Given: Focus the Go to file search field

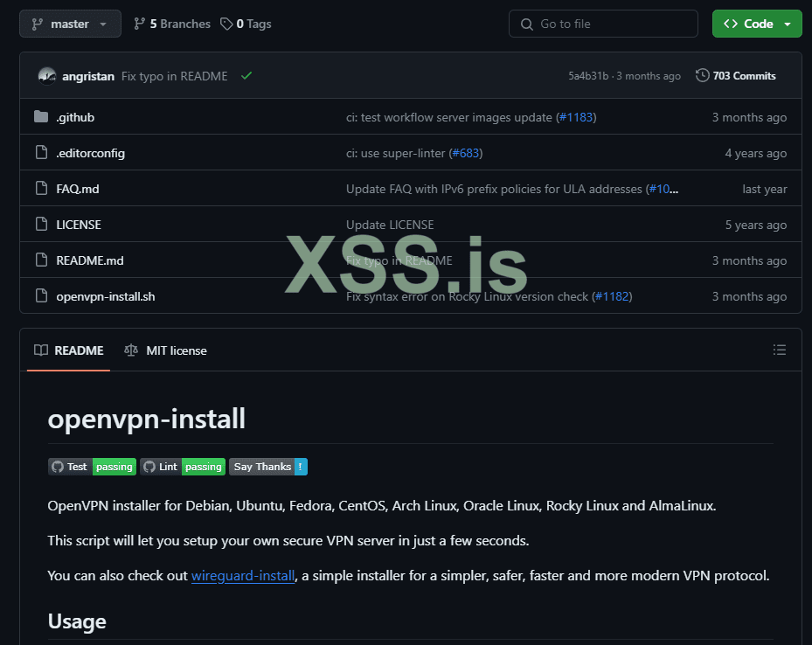Looking at the screenshot, I should pos(603,24).
